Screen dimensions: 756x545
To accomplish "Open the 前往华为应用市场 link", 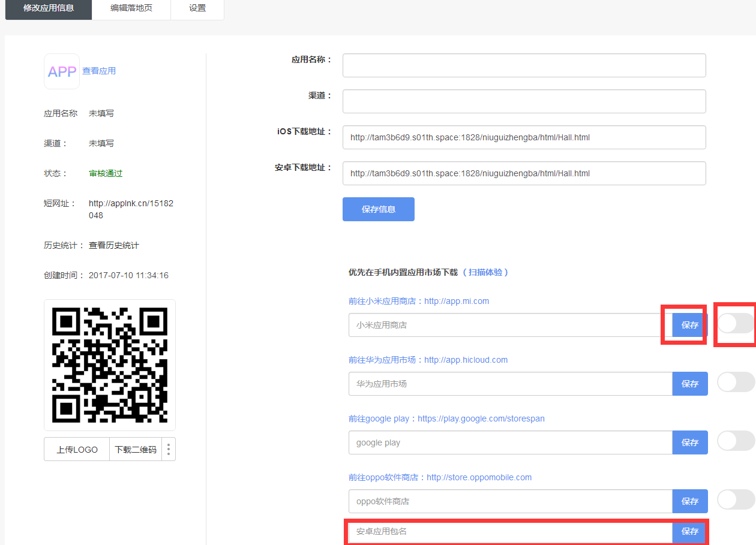I will 428,360.
